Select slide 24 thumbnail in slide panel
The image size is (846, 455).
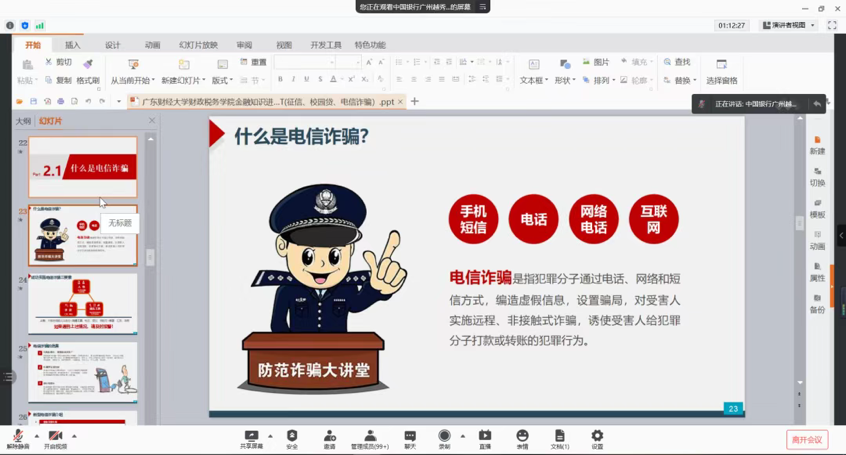[x=83, y=304]
